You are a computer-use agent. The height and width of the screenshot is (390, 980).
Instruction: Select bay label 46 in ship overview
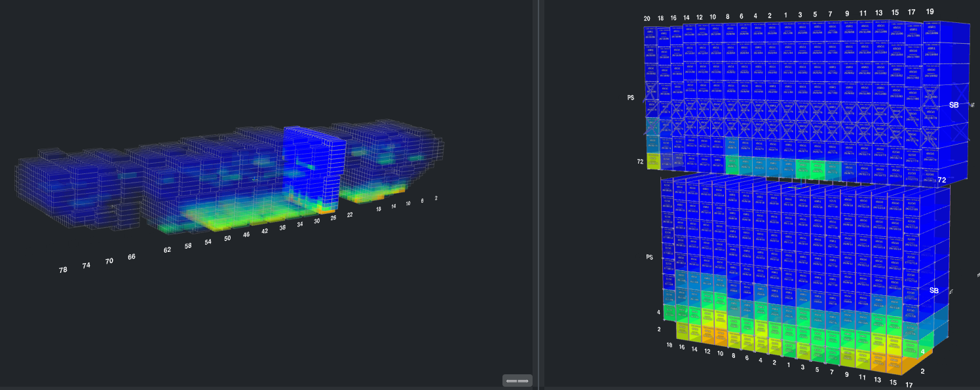tap(246, 234)
